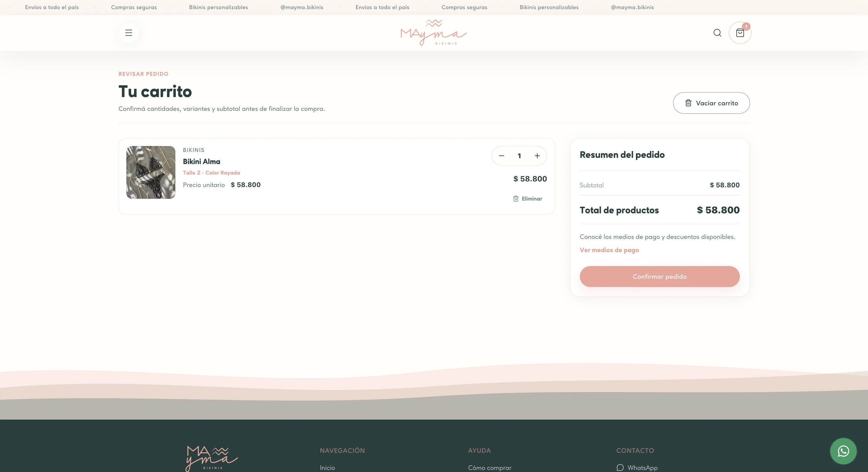Open the Bikini Alma product thumbnail

[x=151, y=172]
